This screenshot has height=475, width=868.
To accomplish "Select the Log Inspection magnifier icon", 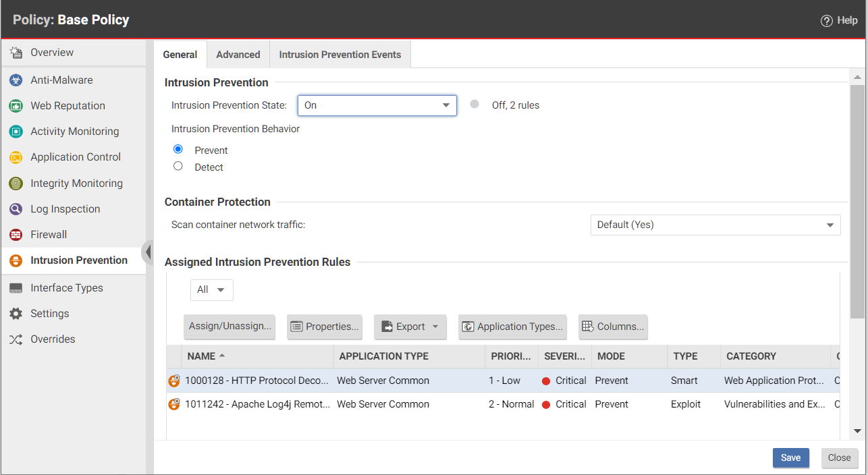I will click(x=16, y=209).
